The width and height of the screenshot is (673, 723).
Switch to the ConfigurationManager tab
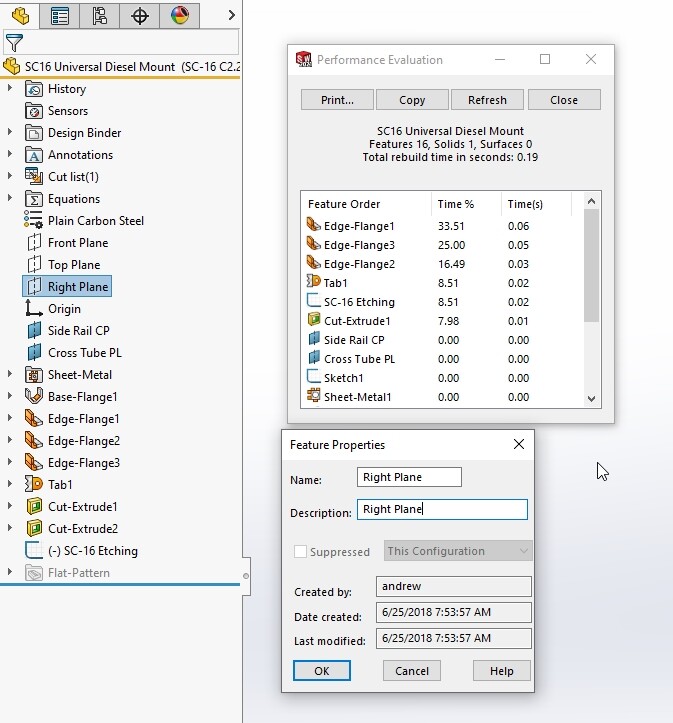pyautogui.click(x=99, y=16)
